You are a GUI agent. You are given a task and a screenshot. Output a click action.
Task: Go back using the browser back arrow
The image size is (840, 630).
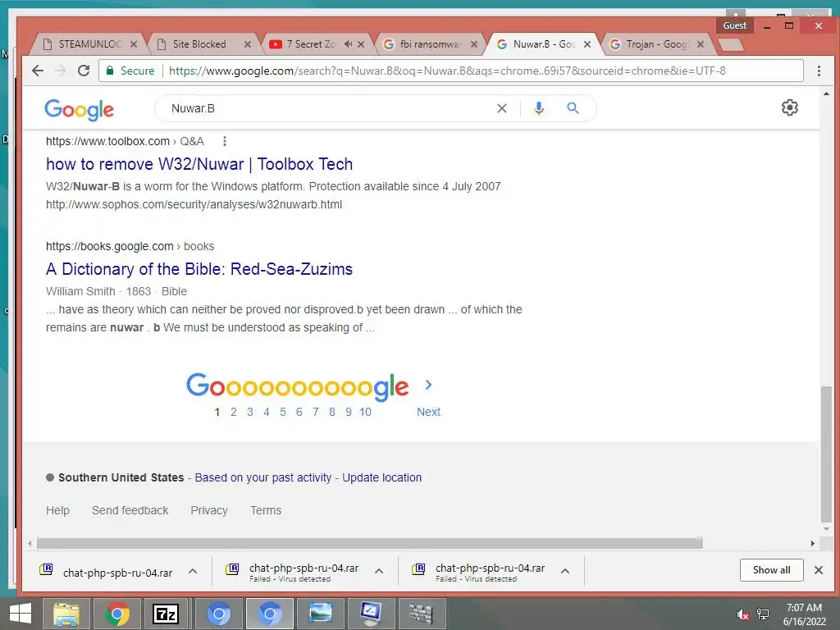point(37,71)
